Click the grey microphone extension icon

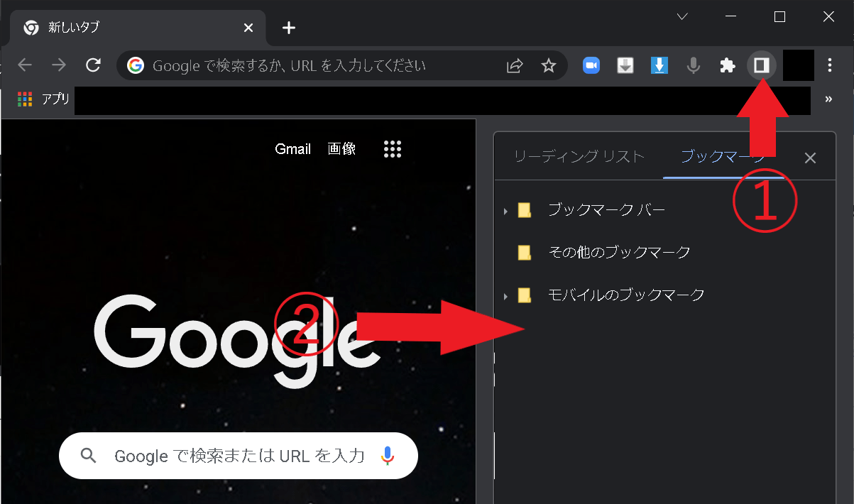pos(694,66)
